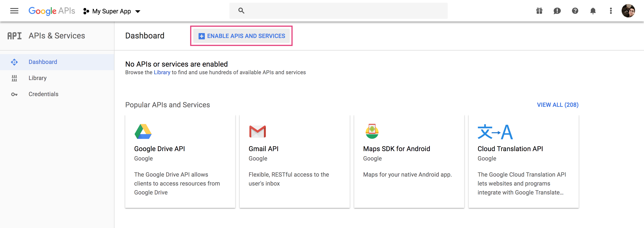Click the Gmail envelope icon
This screenshot has width=644, height=228.
258,131
